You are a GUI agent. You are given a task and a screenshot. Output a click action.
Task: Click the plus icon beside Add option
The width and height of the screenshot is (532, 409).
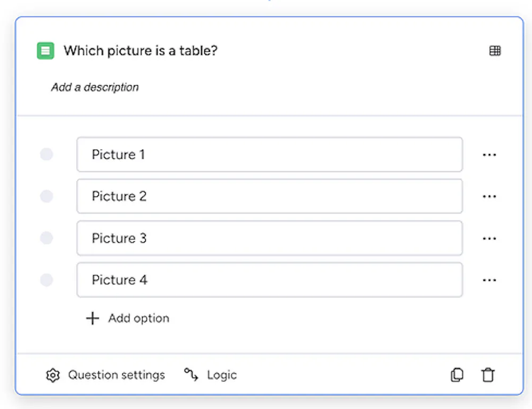click(x=93, y=318)
